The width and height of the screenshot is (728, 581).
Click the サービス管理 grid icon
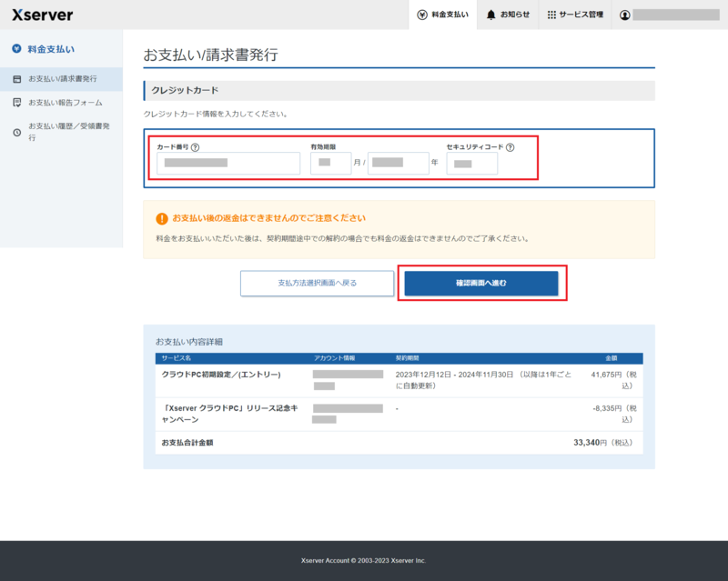pyautogui.click(x=551, y=15)
